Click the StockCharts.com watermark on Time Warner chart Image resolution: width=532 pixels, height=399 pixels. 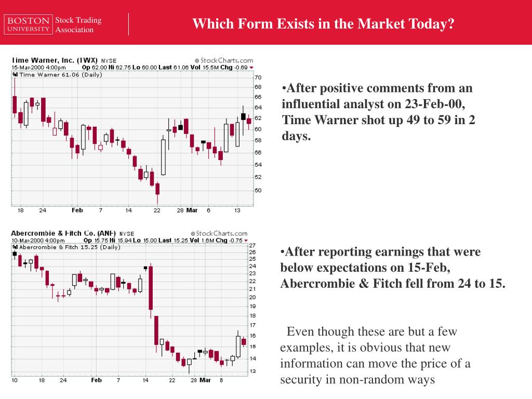(x=224, y=60)
